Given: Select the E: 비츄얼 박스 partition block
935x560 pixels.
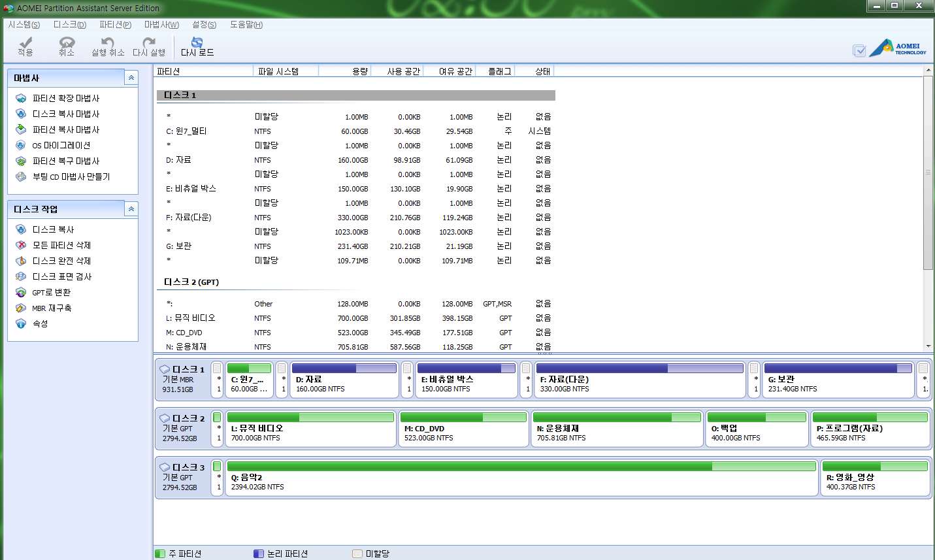Looking at the screenshot, I should [467, 380].
